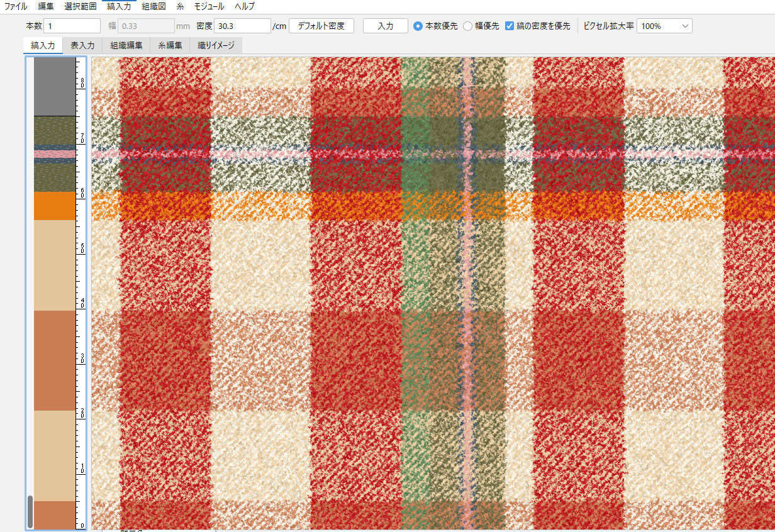The width and height of the screenshot is (775, 532).
Task: Click the stripe panel vertical scrollbar thumb
Action: tap(30, 511)
